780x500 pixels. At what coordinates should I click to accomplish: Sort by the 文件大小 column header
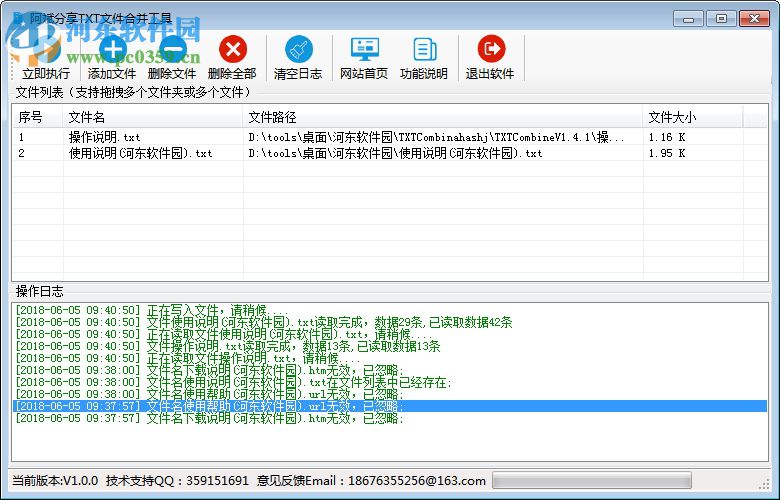click(693, 117)
